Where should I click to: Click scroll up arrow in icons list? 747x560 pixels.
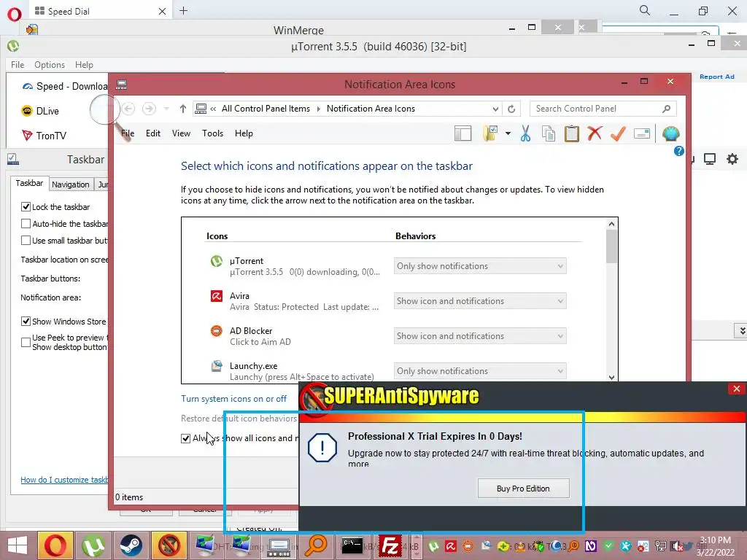click(x=612, y=224)
